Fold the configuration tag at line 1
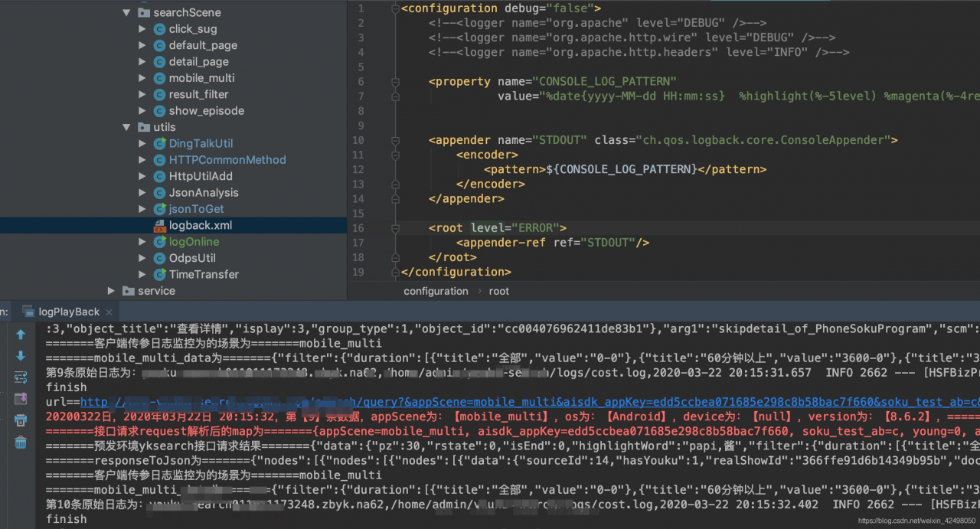The width and height of the screenshot is (980, 529). (x=395, y=8)
